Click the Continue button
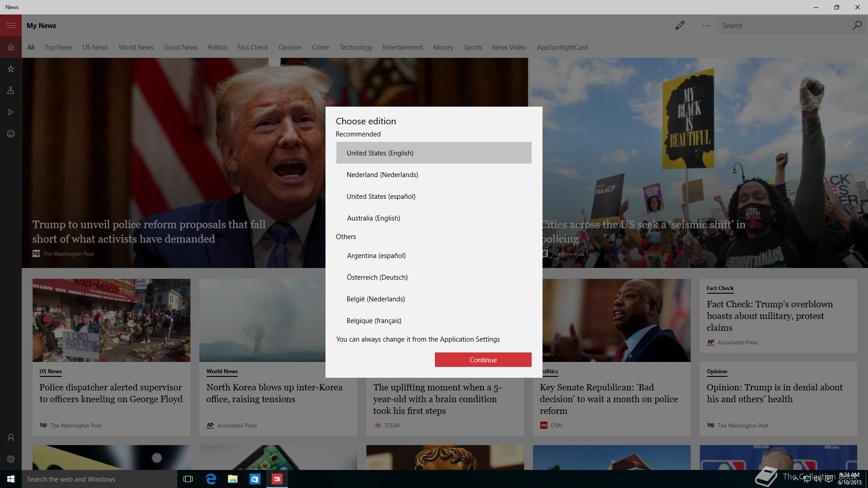868x488 pixels. 483,360
